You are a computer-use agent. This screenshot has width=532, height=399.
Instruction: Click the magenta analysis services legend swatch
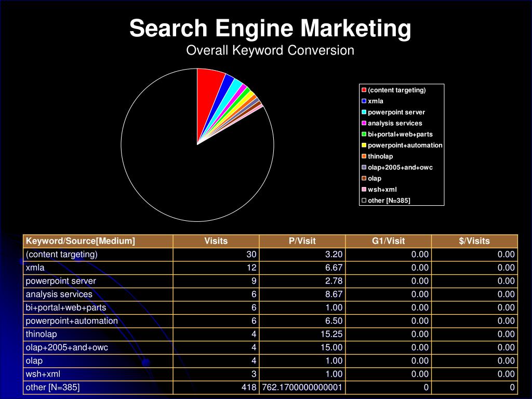(364, 123)
